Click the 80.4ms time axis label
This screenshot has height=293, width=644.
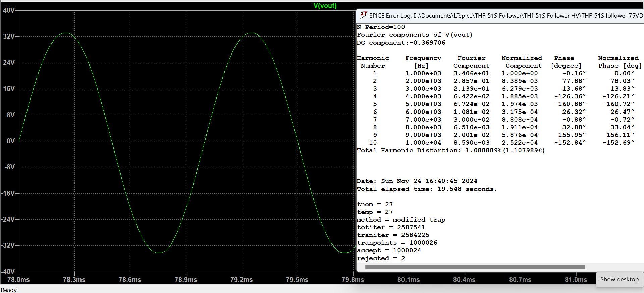pos(464,280)
